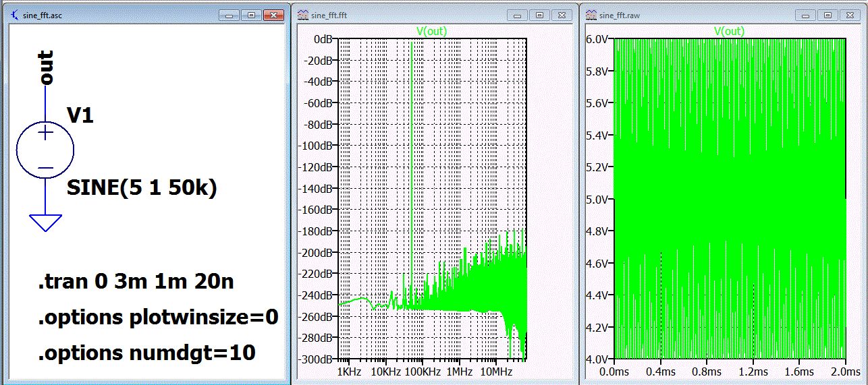Maximize the sine_fft.raw waveform window
Screen dimensions: 868x385
tap(828, 15)
